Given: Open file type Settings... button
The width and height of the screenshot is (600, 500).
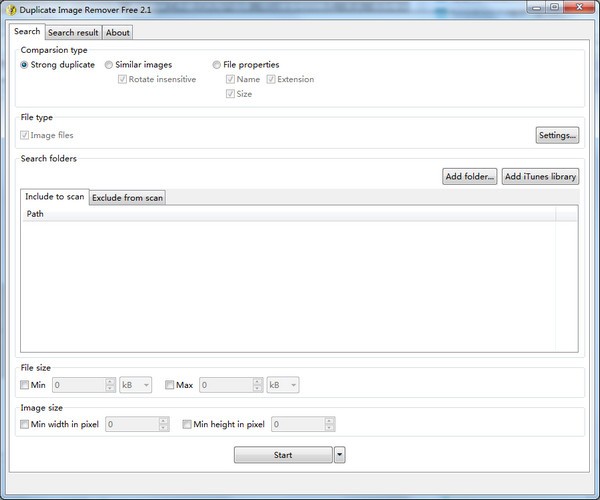Looking at the screenshot, I should point(557,135).
